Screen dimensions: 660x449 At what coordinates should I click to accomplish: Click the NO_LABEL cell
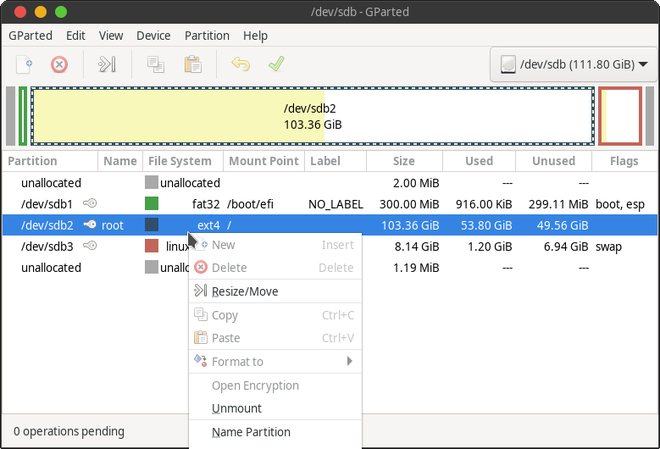[335, 205]
